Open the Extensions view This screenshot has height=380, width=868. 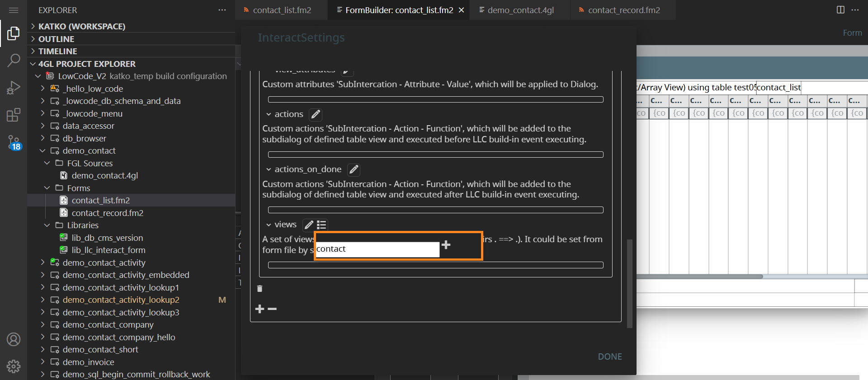point(14,115)
